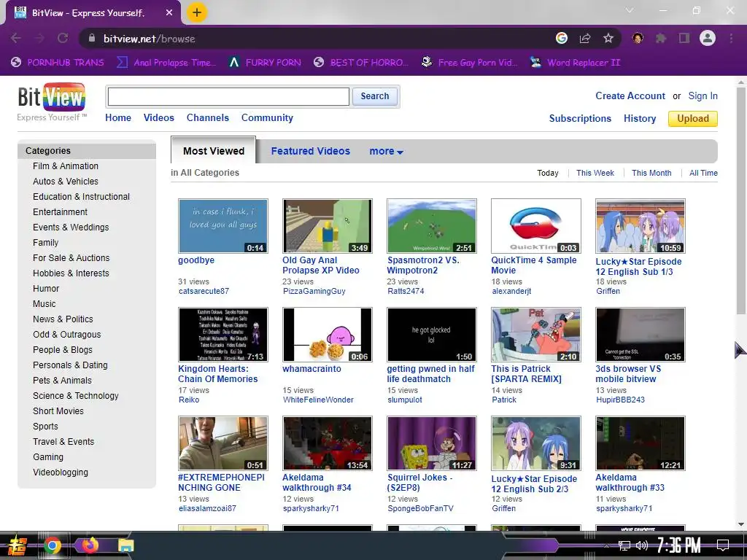
Task: Open the BEST OF HORRO... bookmark
Action: coord(361,63)
